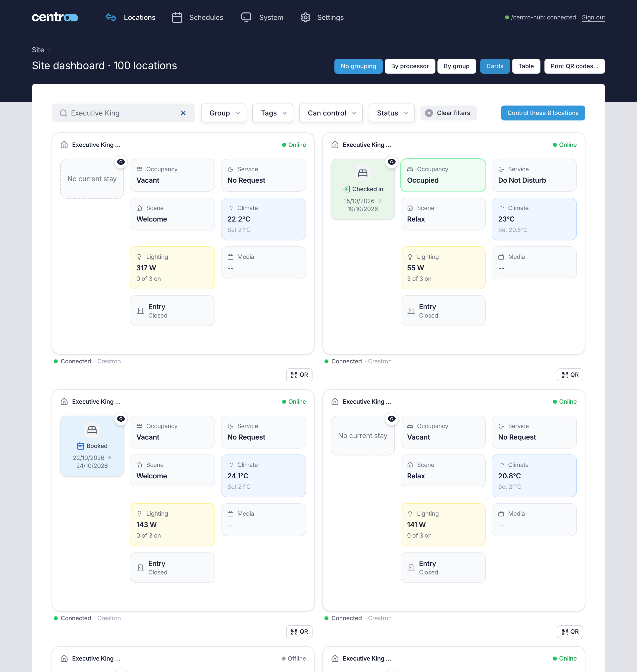Open the Tags dropdown filter
Viewport: 637px width, 672px height.
tap(273, 113)
